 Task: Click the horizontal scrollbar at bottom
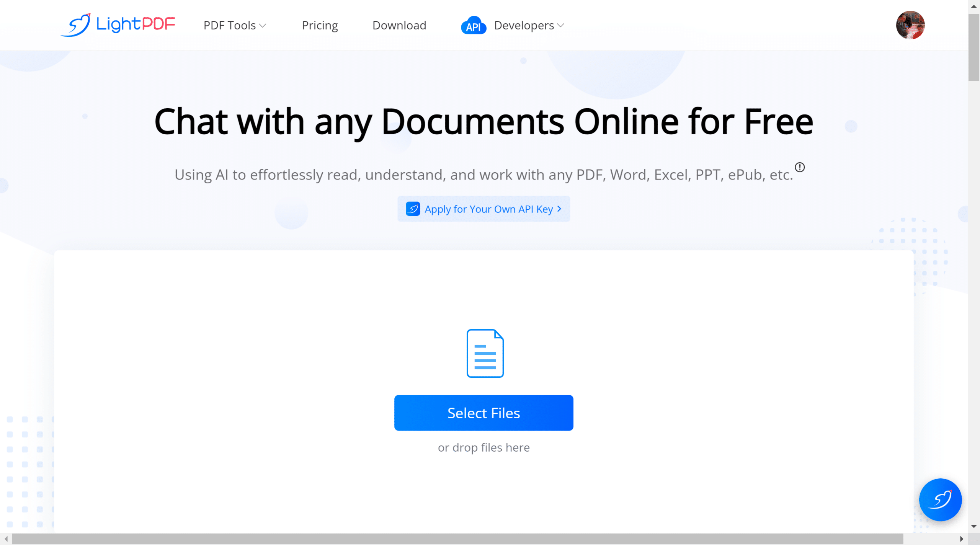pyautogui.click(x=488, y=536)
